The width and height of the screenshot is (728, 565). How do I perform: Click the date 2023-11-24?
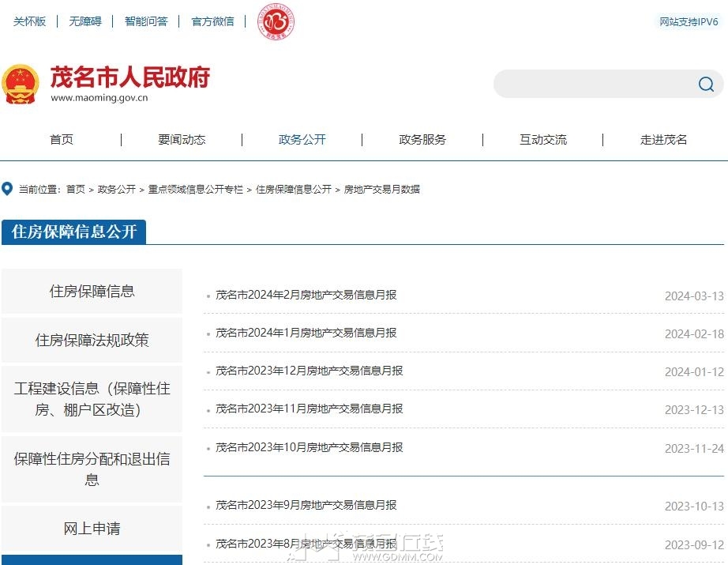[694, 449]
